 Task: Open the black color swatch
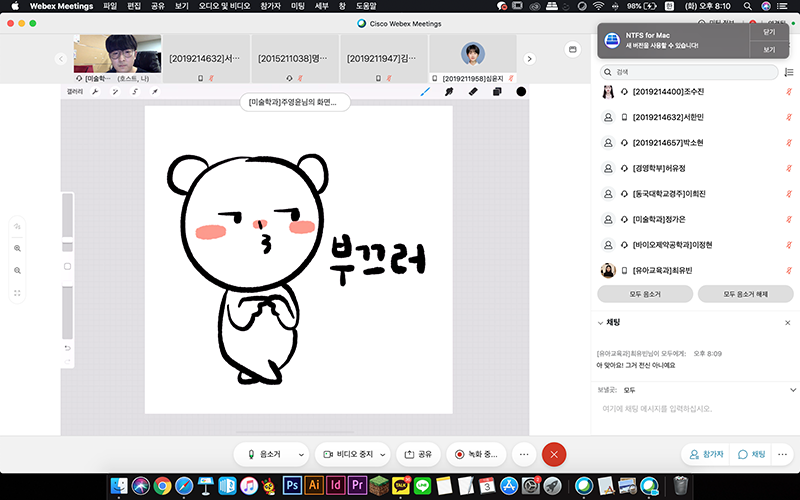coord(521,92)
